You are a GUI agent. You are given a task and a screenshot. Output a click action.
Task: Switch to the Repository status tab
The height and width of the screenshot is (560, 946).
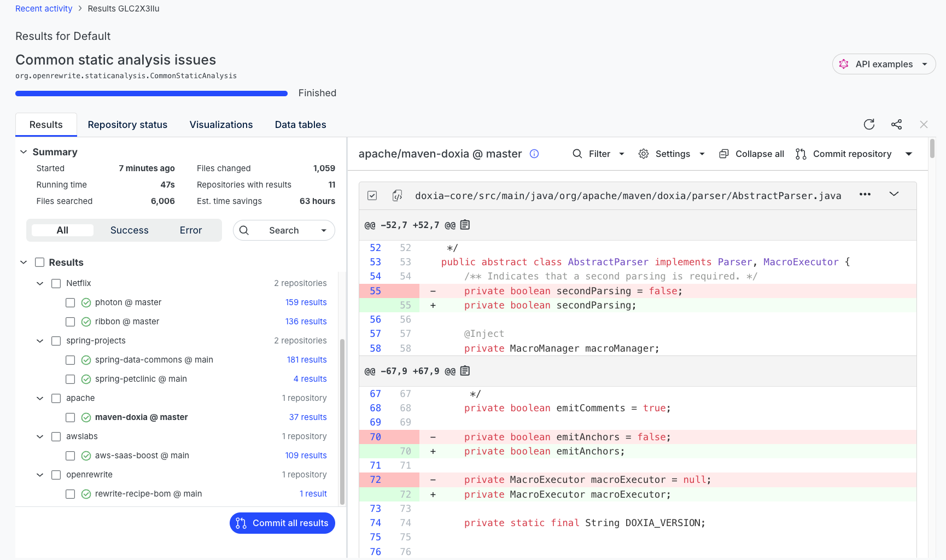(127, 125)
